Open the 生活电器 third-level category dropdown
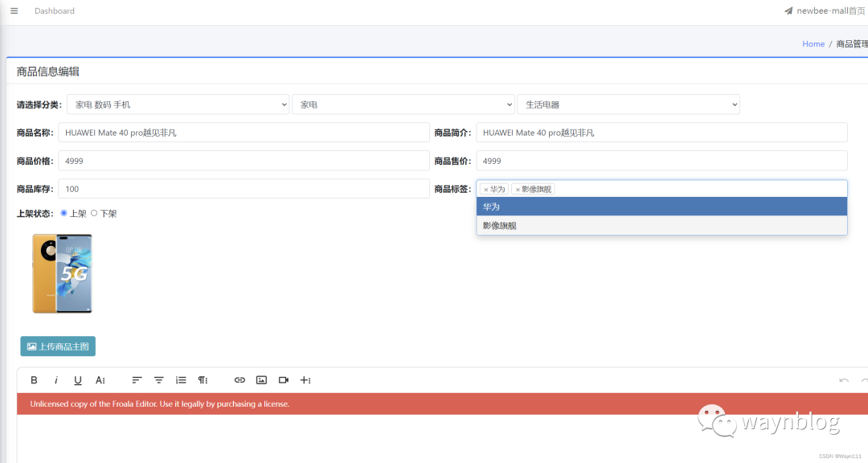868x463 pixels. tap(628, 104)
